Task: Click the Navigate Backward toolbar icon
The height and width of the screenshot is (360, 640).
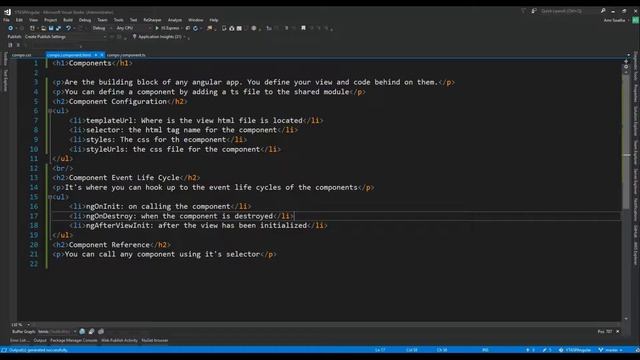Action: [11, 28]
